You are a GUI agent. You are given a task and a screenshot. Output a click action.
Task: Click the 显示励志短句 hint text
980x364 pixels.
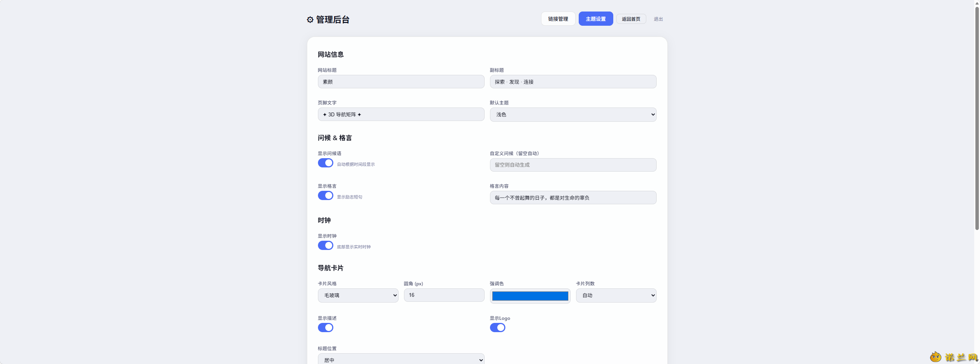click(349, 197)
